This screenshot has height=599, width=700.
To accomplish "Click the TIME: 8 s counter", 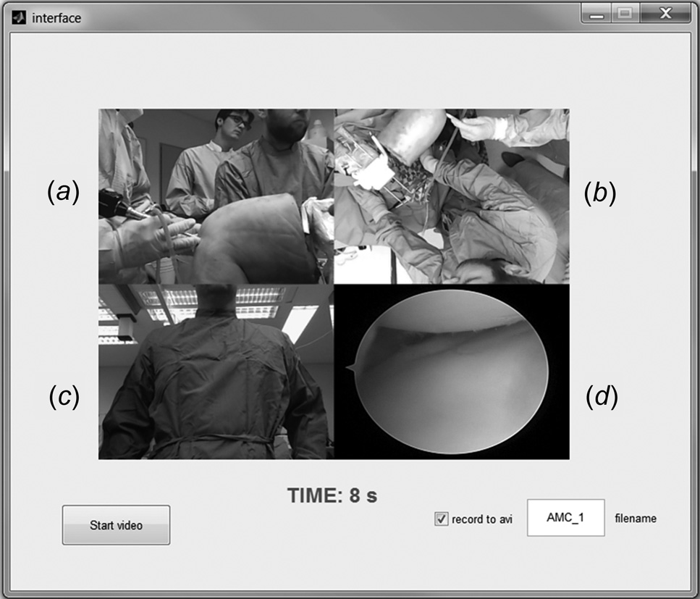I will [x=332, y=495].
